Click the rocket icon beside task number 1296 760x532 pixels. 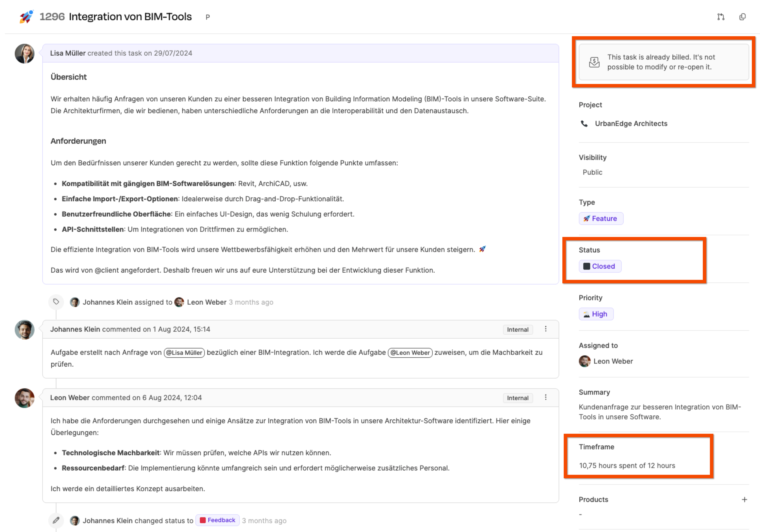click(x=26, y=16)
